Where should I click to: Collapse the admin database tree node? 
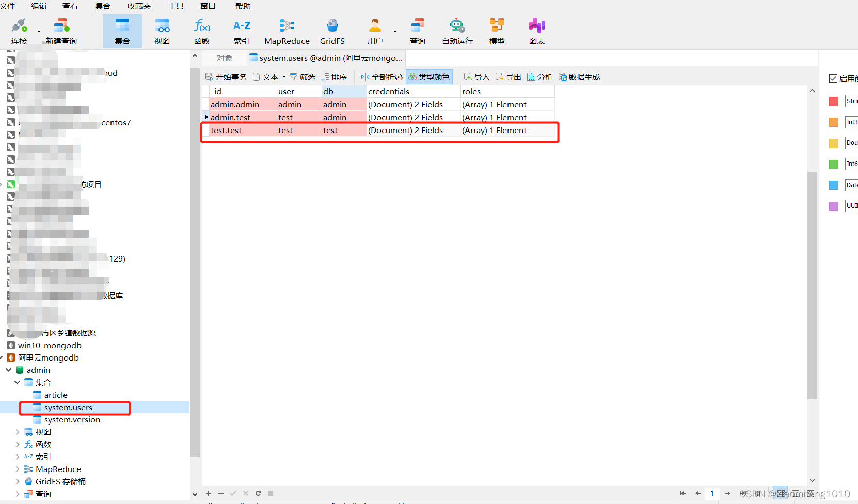coord(8,370)
